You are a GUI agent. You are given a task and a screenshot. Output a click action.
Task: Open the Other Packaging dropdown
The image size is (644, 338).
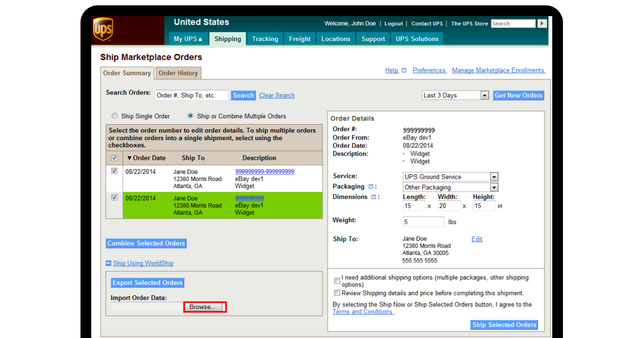pyautogui.click(x=494, y=187)
